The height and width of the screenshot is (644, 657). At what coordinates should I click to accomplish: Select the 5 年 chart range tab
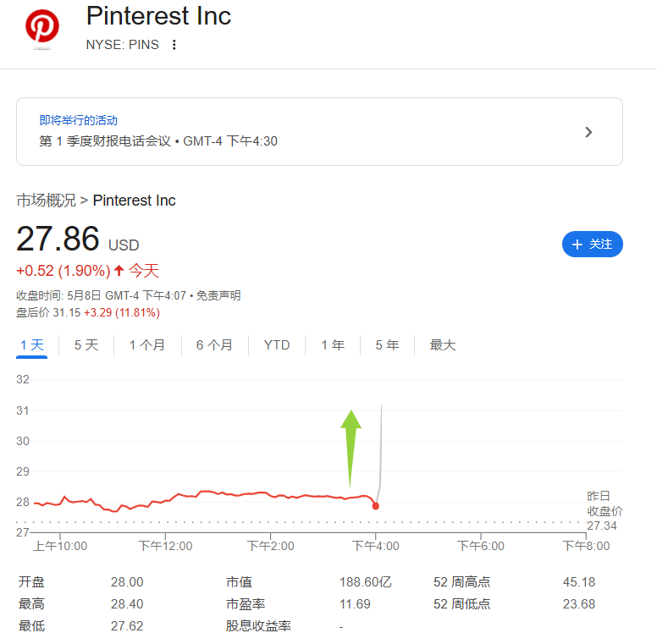tap(387, 345)
